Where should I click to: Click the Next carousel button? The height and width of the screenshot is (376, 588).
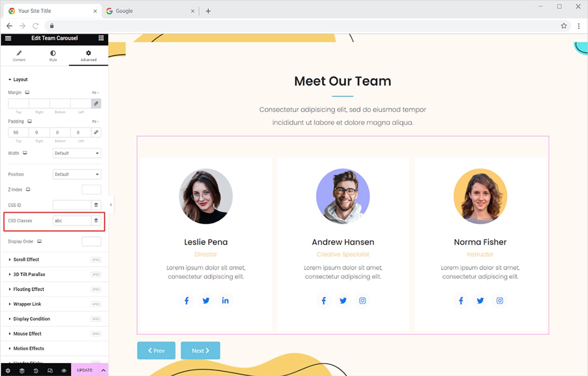pyautogui.click(x=200, y=351)
